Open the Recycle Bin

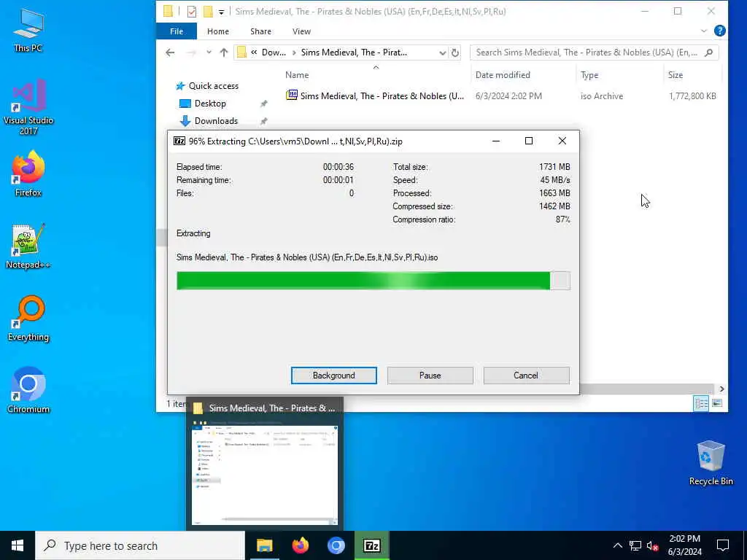[x=711, y=463]
